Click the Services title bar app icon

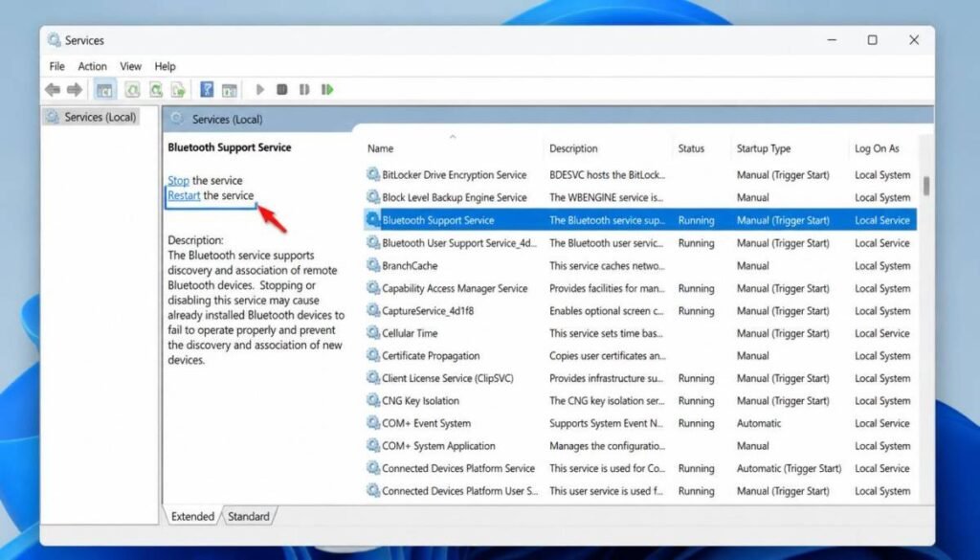pos(55,40)
